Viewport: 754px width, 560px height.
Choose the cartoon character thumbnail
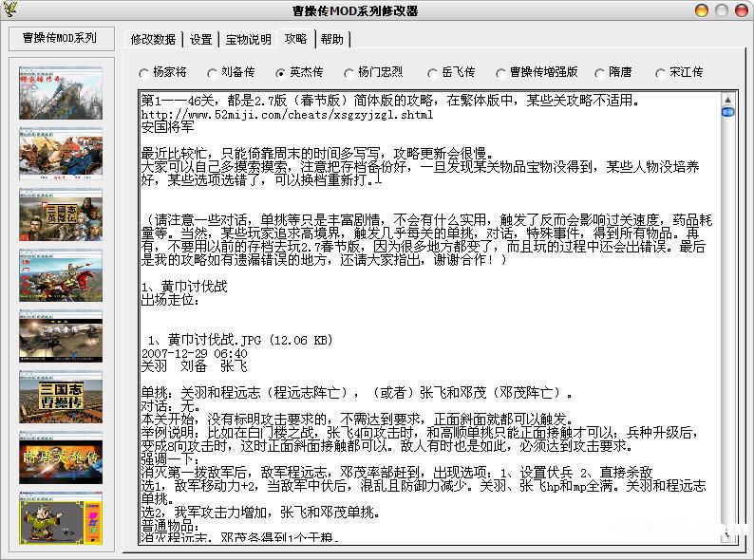click(x=61, y=516)
